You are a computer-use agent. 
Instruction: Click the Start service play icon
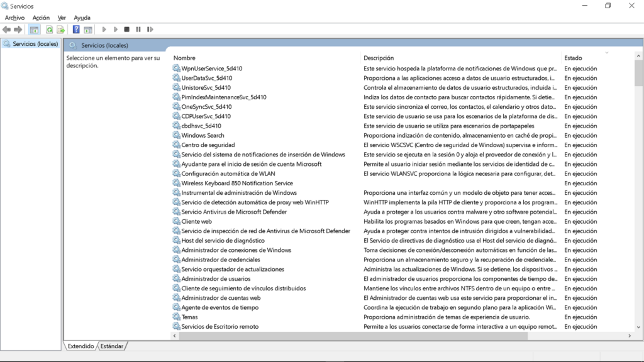click(x=104, y=30)
